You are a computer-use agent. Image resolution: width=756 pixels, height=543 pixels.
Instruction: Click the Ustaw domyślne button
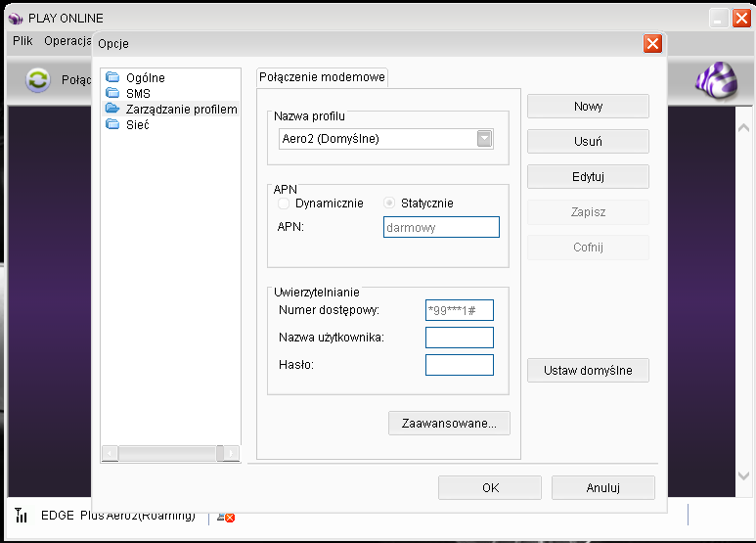click(588, 371)
